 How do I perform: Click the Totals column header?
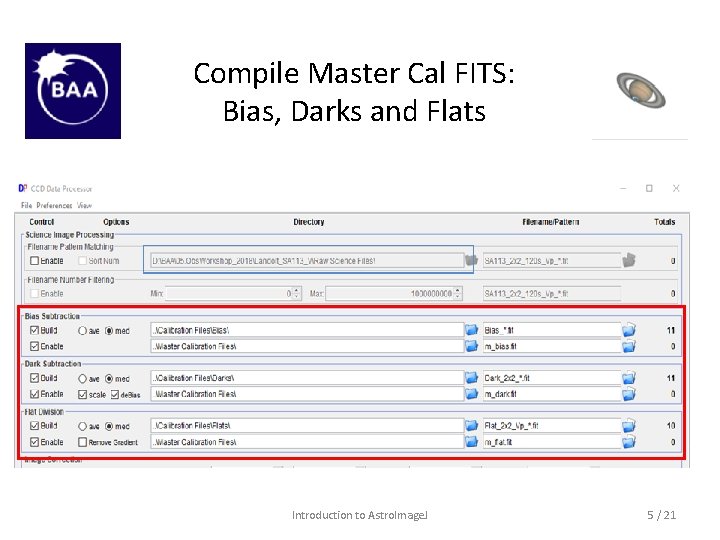coord(664,222)
